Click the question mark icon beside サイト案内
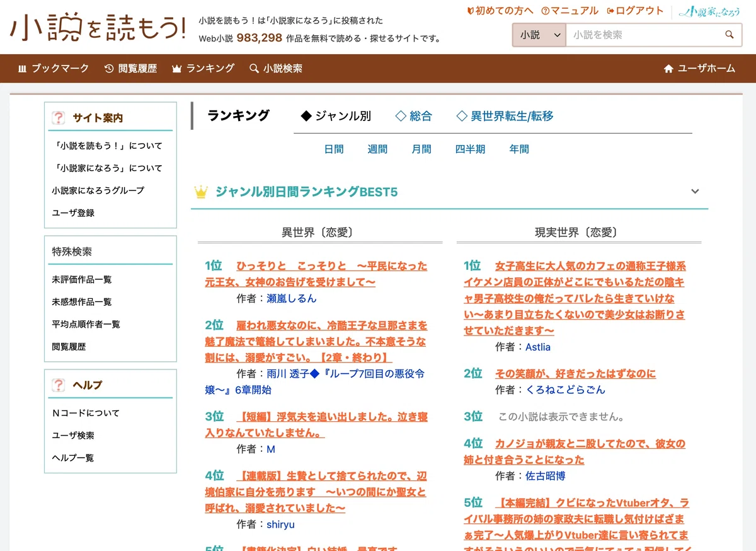Image resolution: width=756 pixels, height=551 pixels. pos(59,117)
